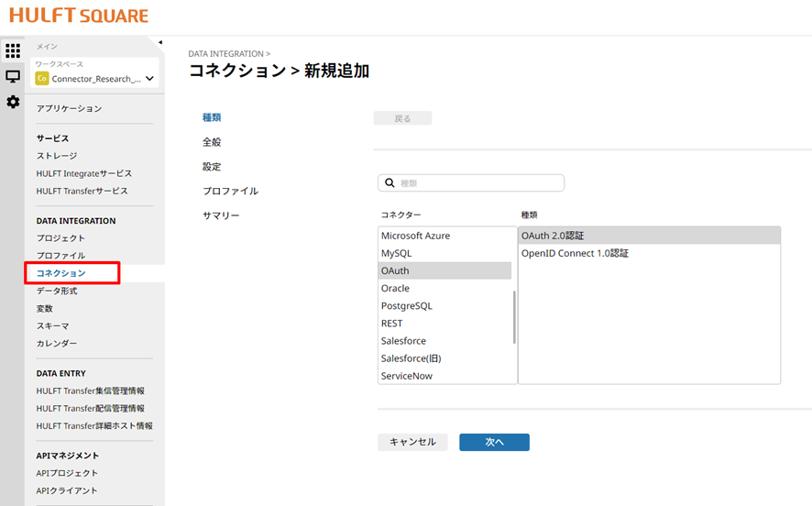Open the monitor icon in sidebar
Image resolution: width=812 pixels, height=506 pixels.
[x=13, y=76]
